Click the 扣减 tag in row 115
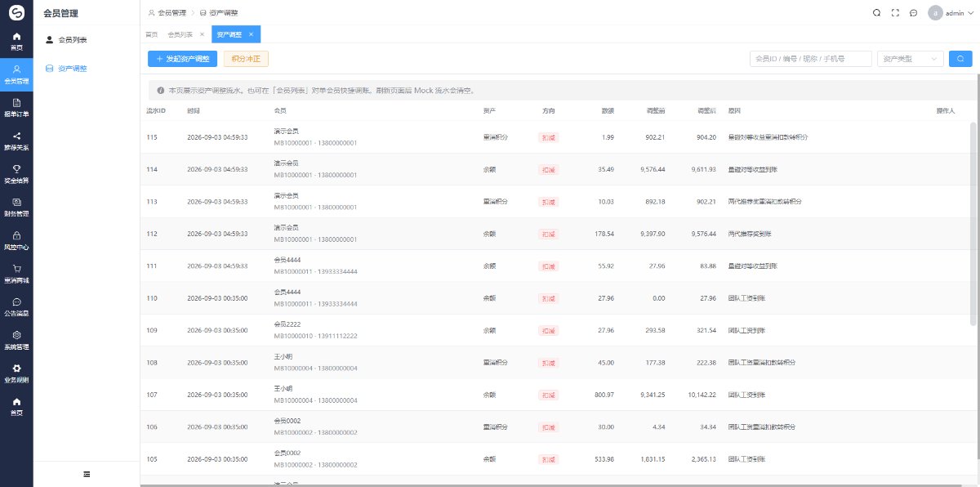Image resolution: width=980 pixels, height=487 pixels. coord(548,137)
